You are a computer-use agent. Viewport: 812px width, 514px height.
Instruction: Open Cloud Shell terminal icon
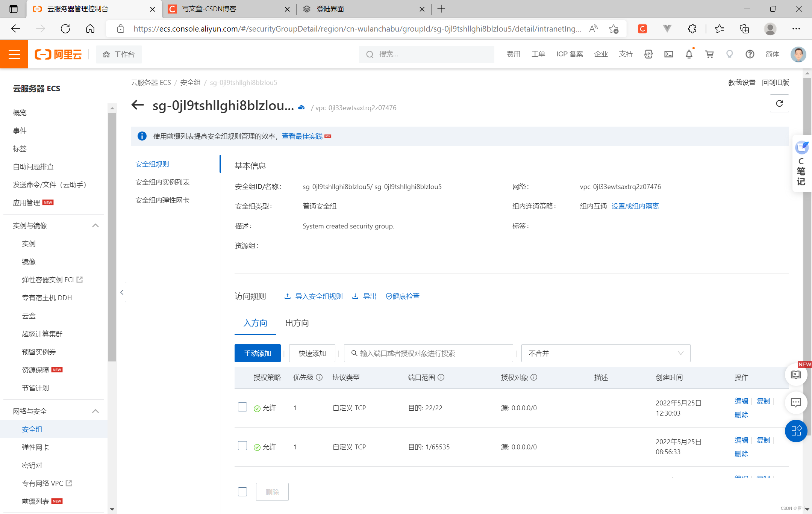click(x=668, y=54)
